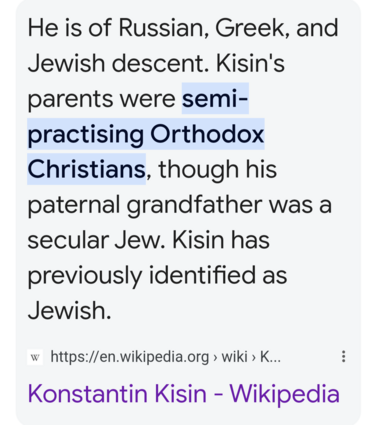Click the words 'previously identified as'
This screenshot has width=376, height=425.
click(157, 276)
